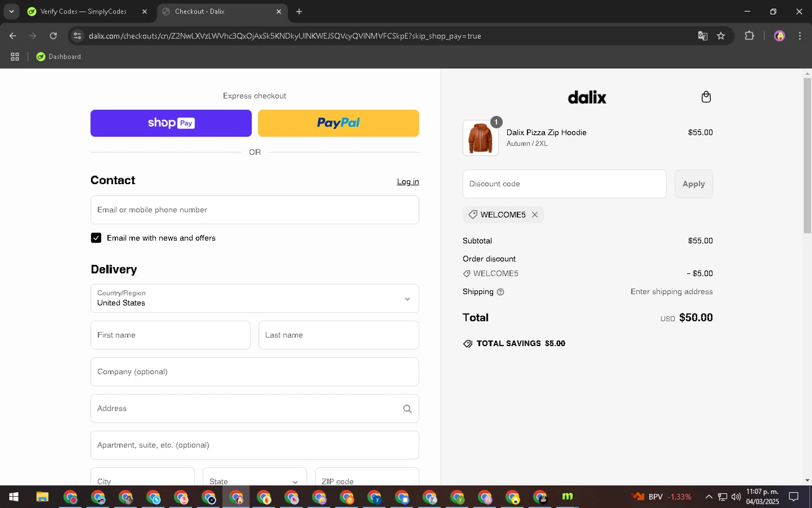Click the Dalix Pizza Zip Hoodie thumbnail

[x=480, y=138]
